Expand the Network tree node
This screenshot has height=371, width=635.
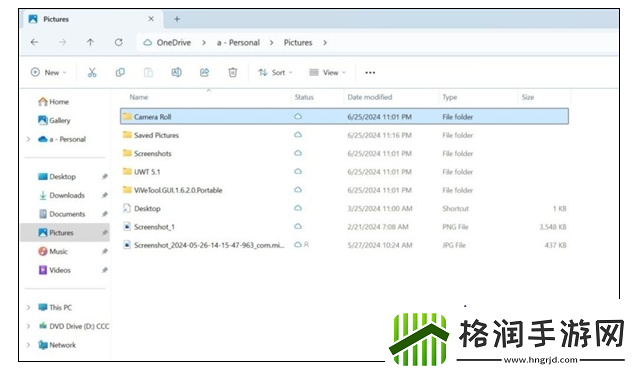tap(28, 345)
